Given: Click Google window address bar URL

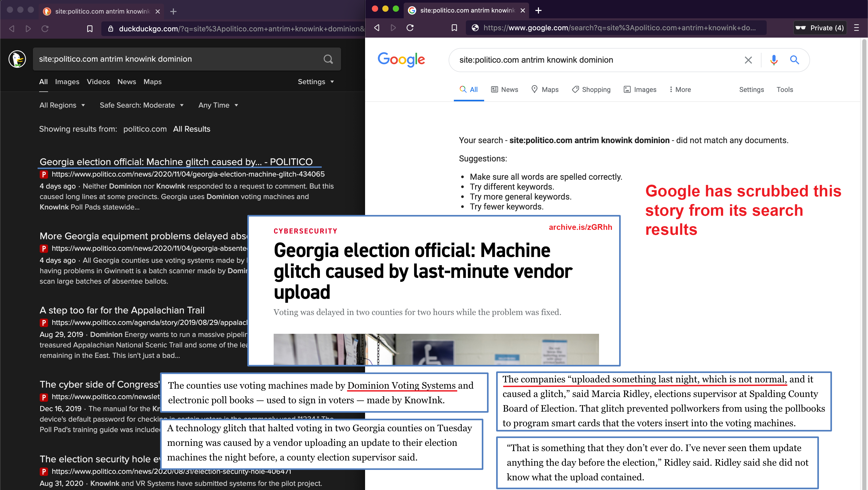Looking at the screenshot, I should coord(619,28).
